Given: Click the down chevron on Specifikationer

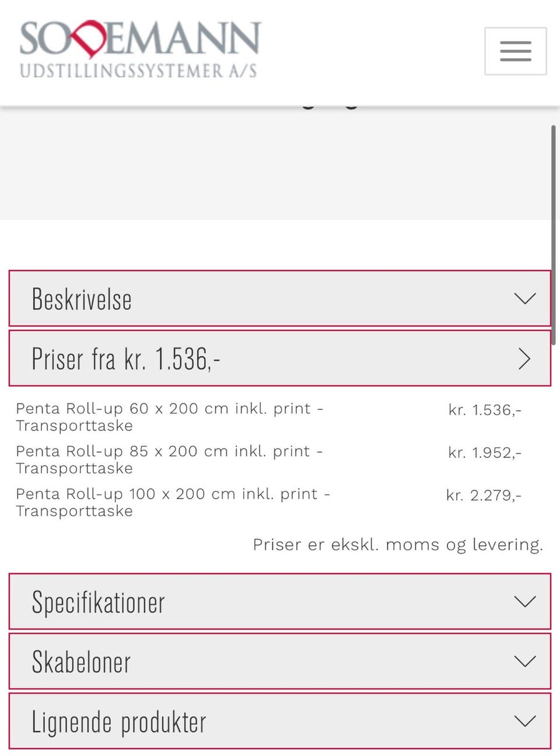Looking at the screenshot, I should 524,602.
